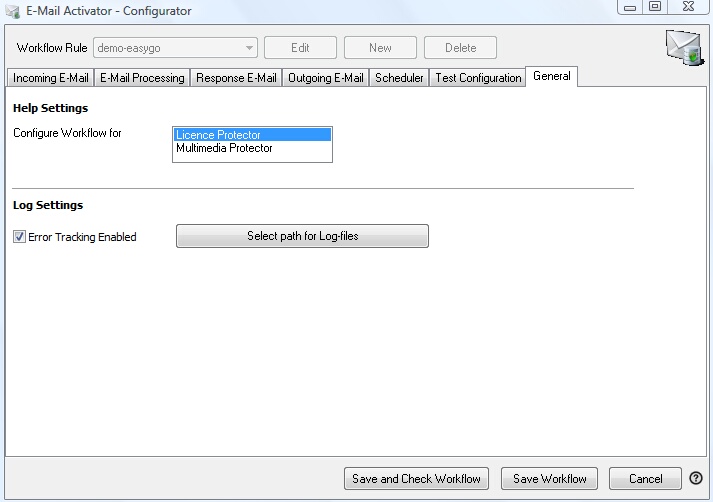Expand the Workflow Rule dropdown
The height and width of the screenshot is (502, 713).
coord(249,47)
